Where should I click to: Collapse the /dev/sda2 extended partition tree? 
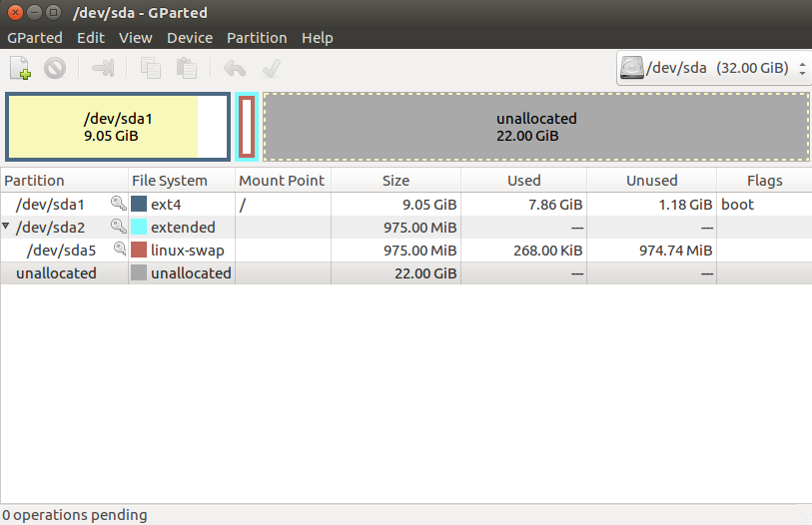tap(6, 227)
